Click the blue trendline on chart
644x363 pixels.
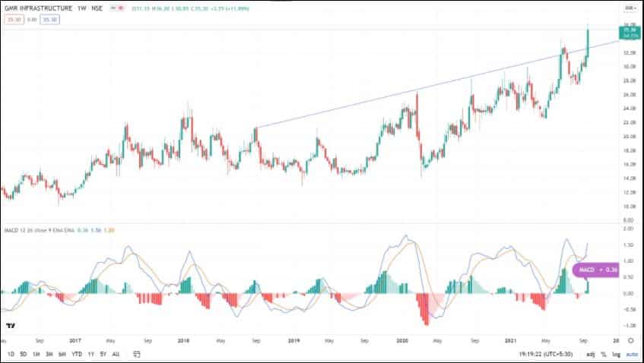click(x=436, y=85)
